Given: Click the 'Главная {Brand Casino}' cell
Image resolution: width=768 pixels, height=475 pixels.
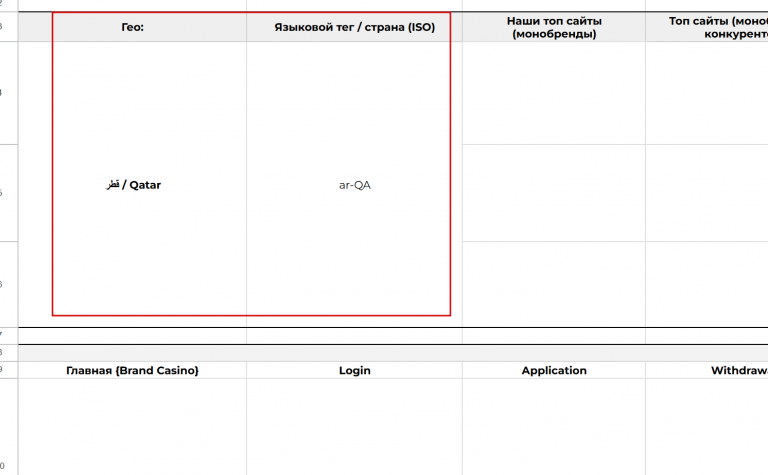Looking at the screenshot, I should click(132, 370).
